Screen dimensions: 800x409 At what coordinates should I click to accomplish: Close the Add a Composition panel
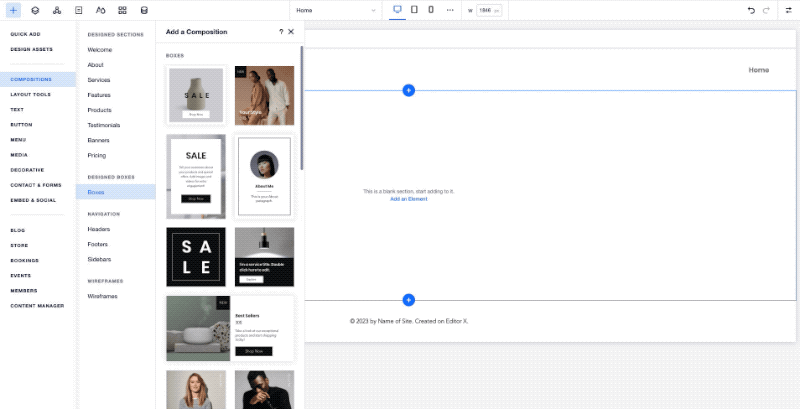[x=291, y=32]
